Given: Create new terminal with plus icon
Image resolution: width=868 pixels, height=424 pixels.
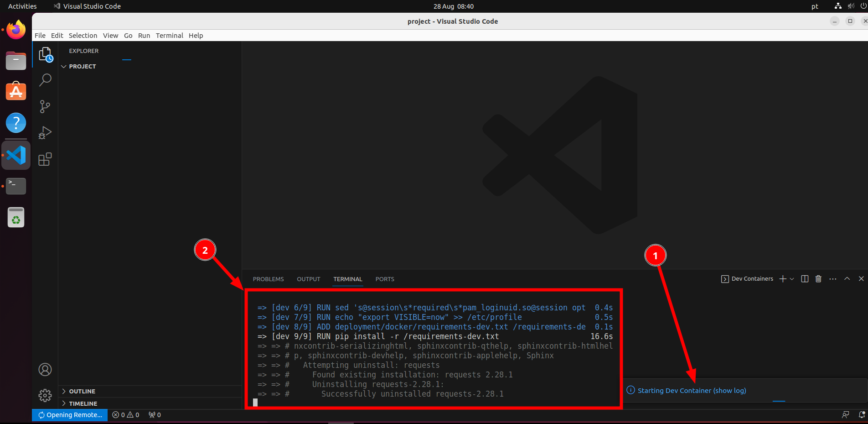Looking at the screenshot, I should [x=783, y=279].
